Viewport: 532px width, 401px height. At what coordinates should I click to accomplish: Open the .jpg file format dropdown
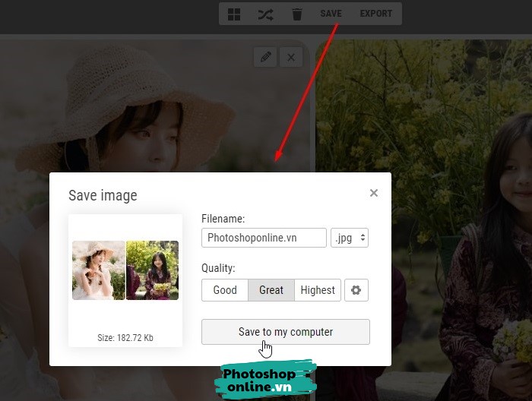(x=350, y=238)
